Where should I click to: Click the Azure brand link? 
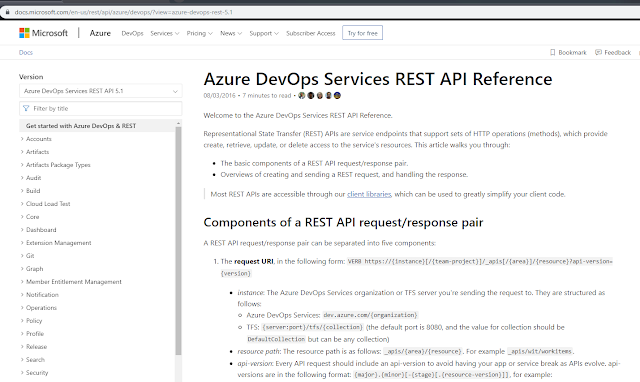point(100,33)
